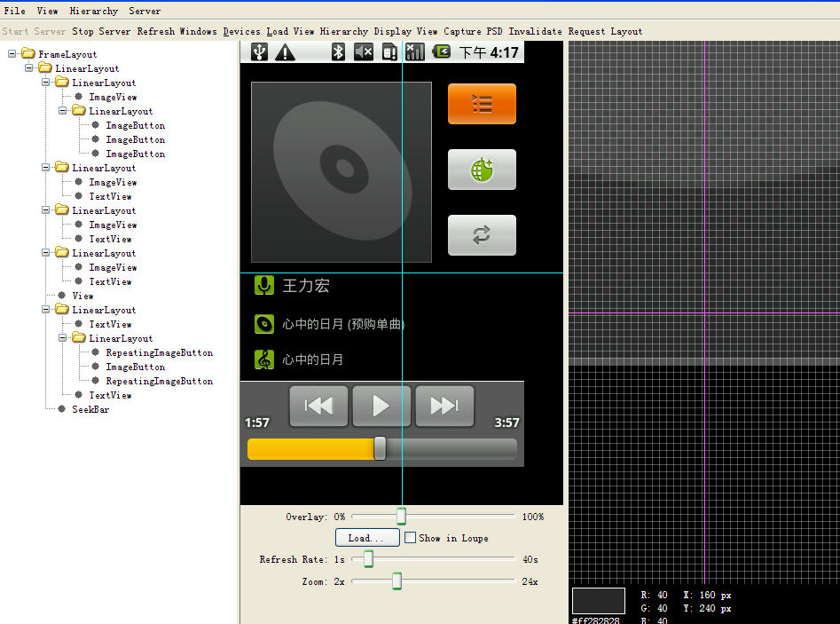Select the ImageView under second LinearLayout
840x624 pixels.
(x=113, y=182)
